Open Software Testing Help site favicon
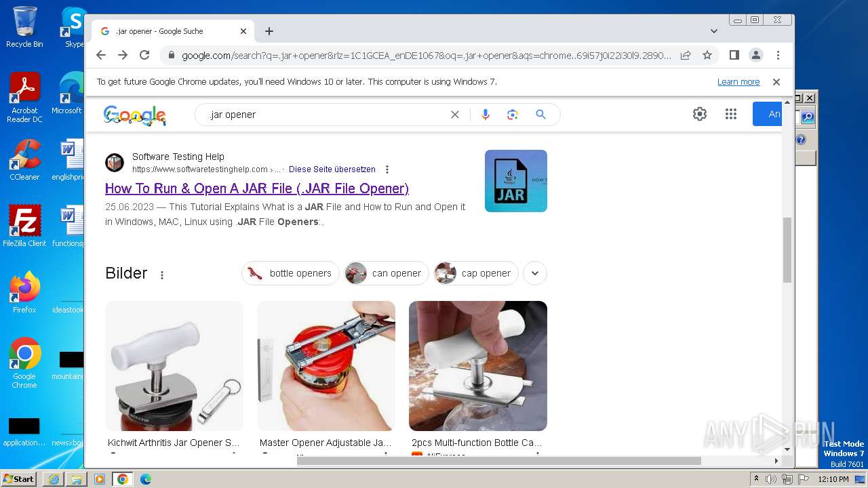 pos(115,163)
